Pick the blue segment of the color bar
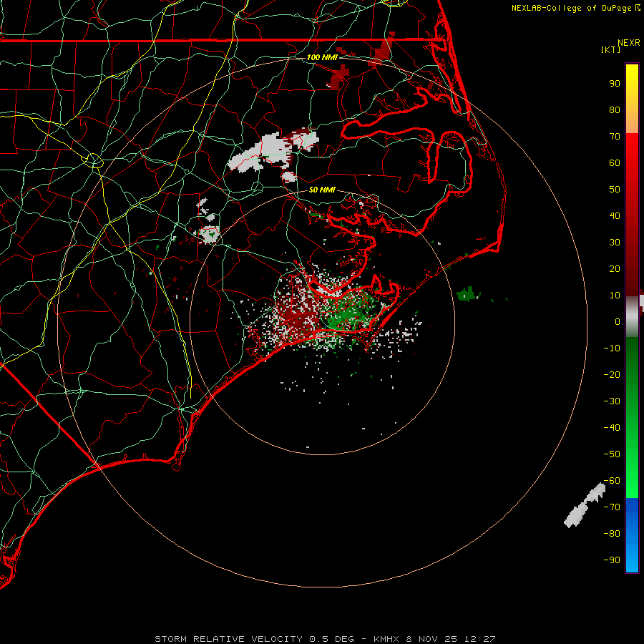 [632, 535]
